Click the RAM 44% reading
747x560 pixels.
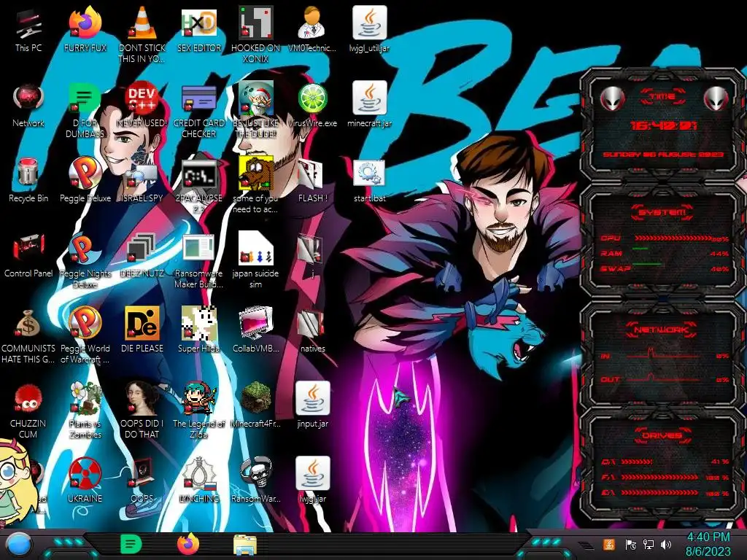click(719, 254)
